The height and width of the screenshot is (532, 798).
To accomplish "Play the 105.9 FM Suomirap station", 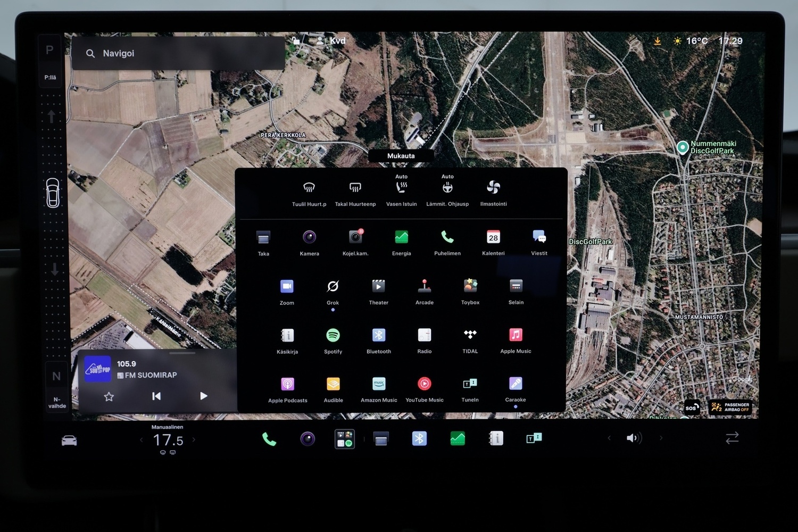I will coord(204,396).
